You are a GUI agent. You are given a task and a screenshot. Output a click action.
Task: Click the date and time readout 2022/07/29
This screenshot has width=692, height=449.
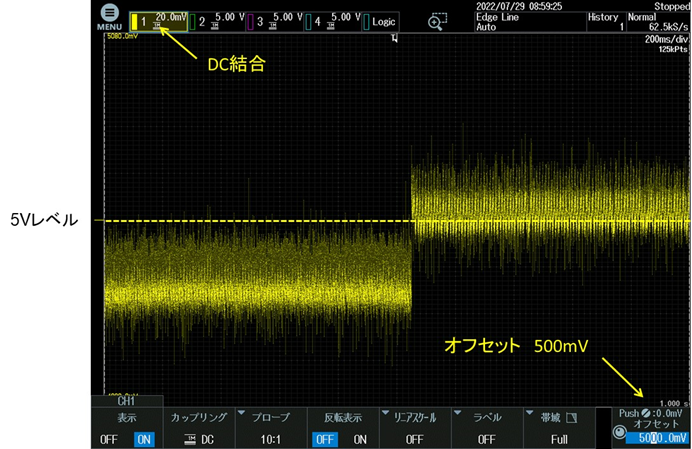click(519, 6)
